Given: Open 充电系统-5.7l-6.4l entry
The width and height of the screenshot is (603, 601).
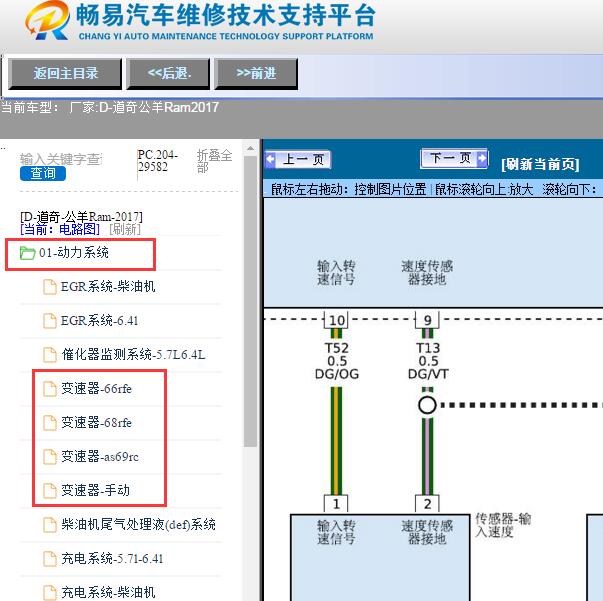Looking at the screenshot, I should click(112, 559).
